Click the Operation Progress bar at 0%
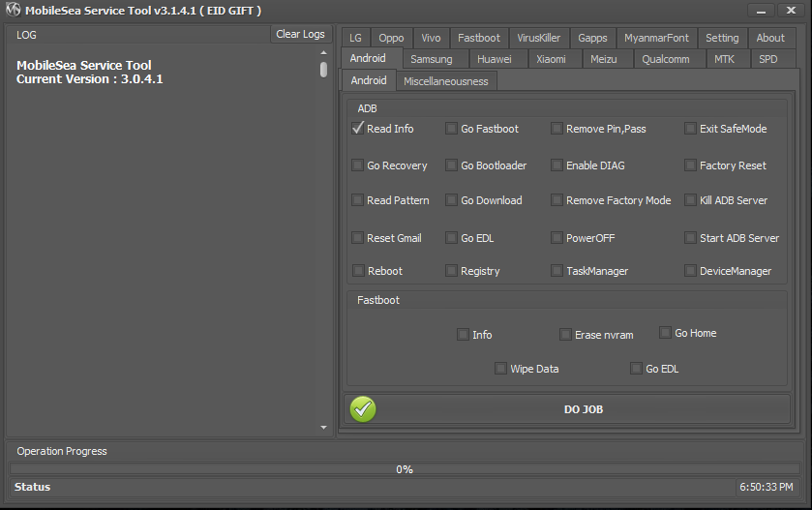Image resolution: width=812 pixels, height=510 pixels. (405, 469)
